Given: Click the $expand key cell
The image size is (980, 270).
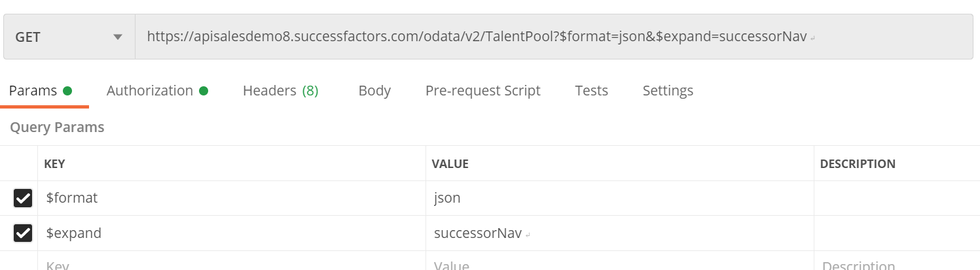Looking at the screenshot, I should pyautogui.click(x=232, y=233).
